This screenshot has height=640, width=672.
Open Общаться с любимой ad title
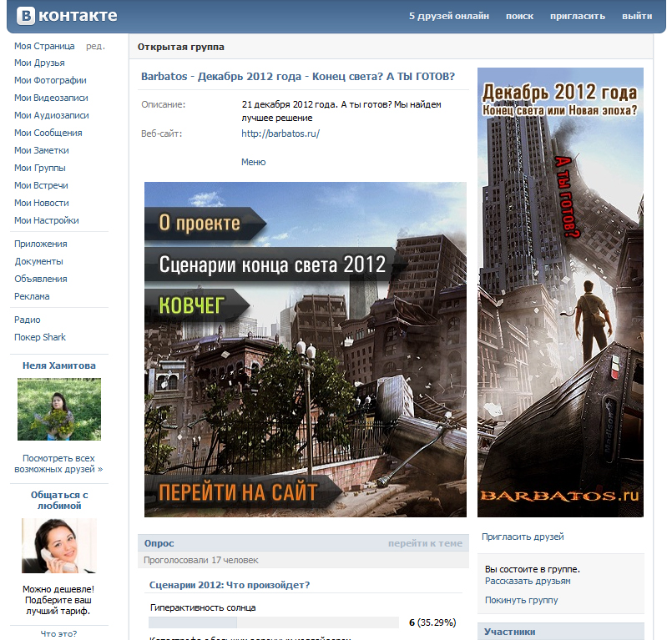(x=59, y=501)
